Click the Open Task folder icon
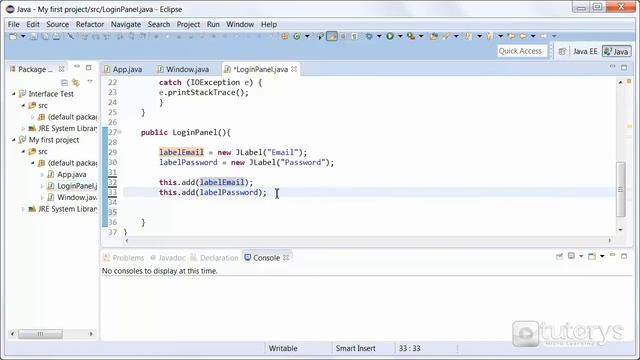The height and width of the screenshot is (360, 640). [434, 37]
